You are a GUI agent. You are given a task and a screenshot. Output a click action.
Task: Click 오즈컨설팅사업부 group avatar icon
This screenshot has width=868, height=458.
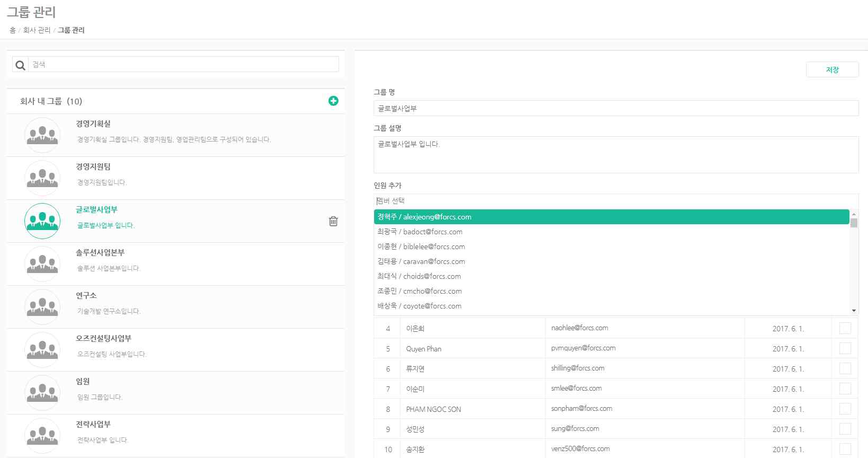[42, 350]
